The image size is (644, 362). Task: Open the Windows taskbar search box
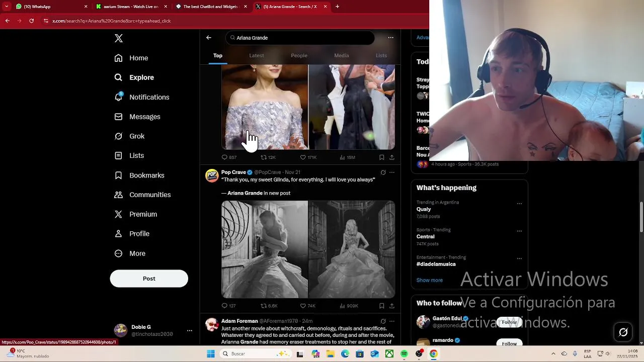[255, 354]
